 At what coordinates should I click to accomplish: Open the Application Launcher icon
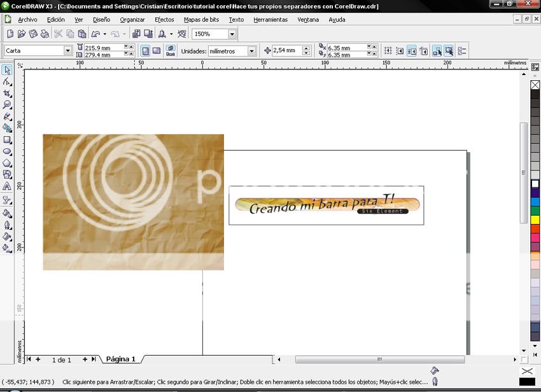coord(162,34)
